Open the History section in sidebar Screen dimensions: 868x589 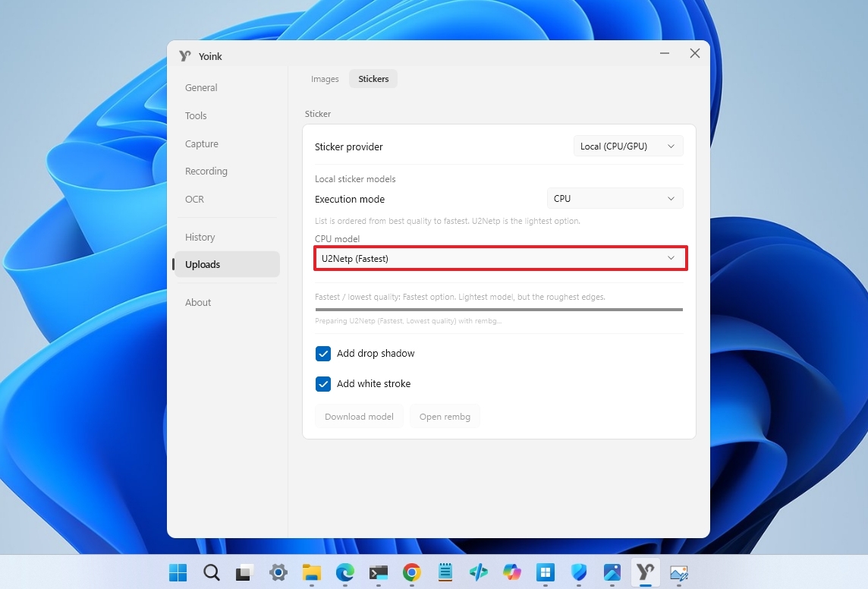click(x=200, y=238)
